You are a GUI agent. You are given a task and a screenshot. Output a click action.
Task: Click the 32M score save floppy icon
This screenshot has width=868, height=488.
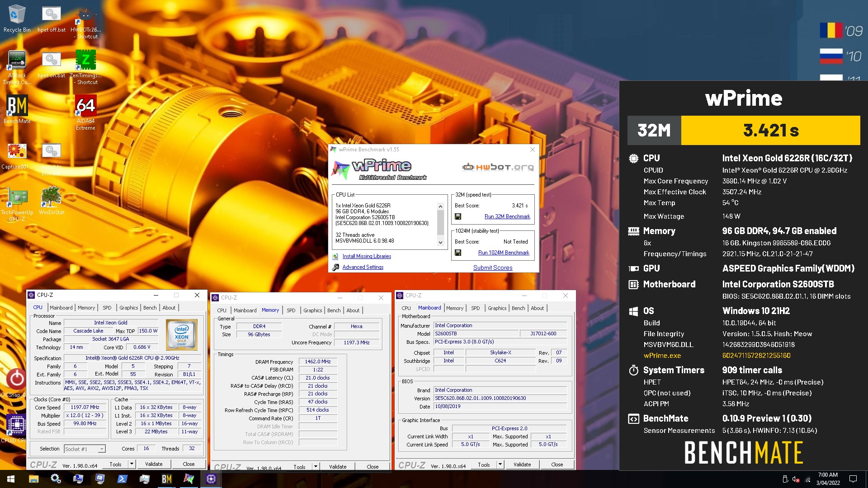pos(458,216)
